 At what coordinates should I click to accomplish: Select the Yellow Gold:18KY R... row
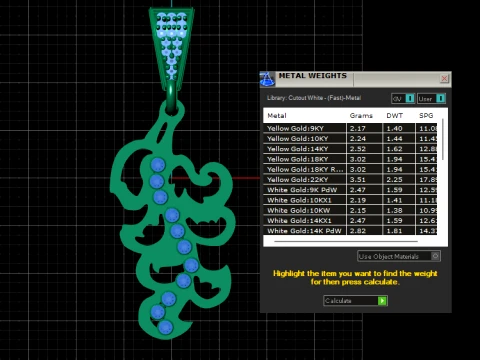click(350, 169)
